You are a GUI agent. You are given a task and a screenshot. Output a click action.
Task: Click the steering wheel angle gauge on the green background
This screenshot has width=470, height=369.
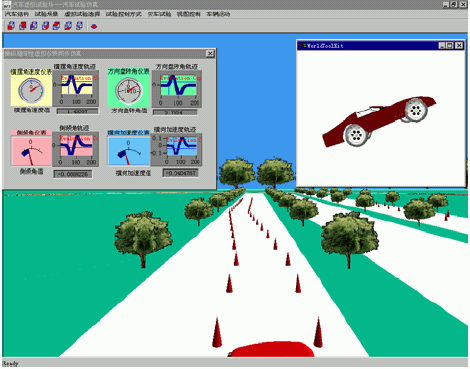pos(129,91)
